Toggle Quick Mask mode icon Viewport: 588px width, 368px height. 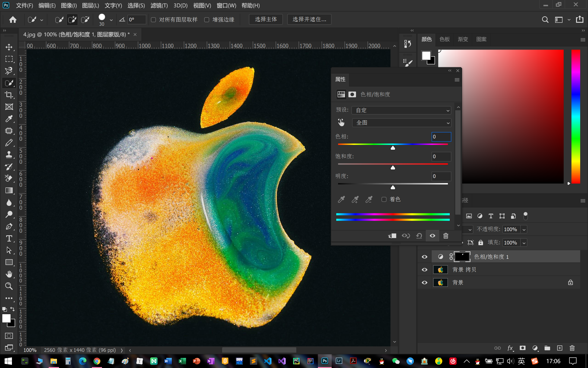point(9,336)
